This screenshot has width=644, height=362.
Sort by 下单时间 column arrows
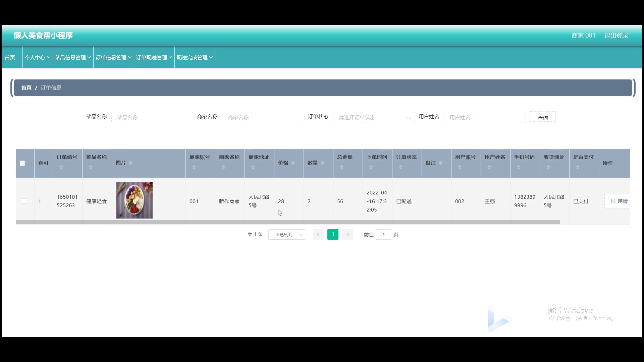point(371,167)
